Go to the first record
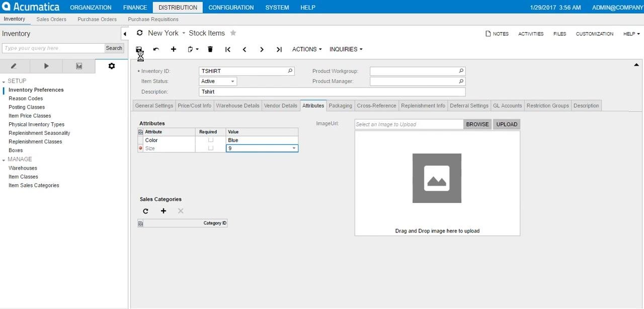644x309 pixels. pos(228,49)
